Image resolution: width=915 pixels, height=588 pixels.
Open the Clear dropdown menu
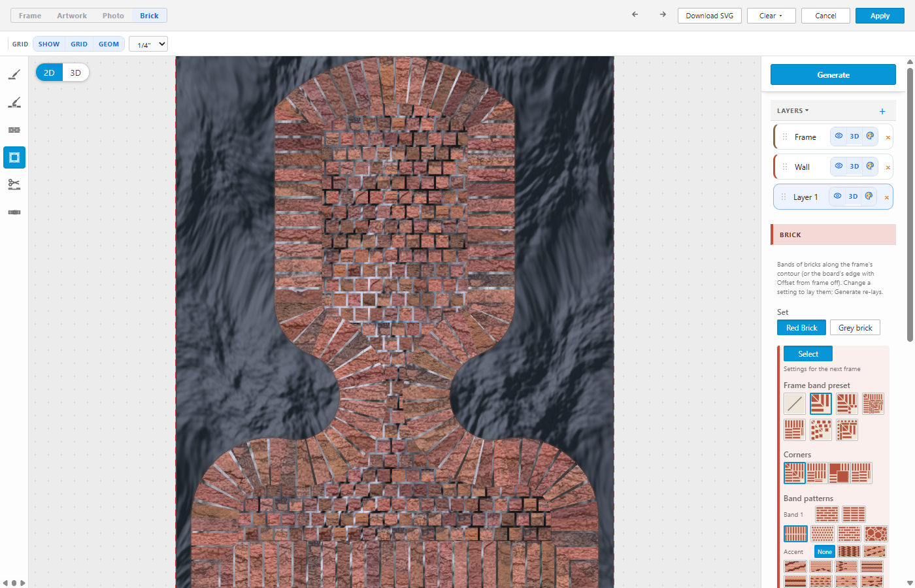771,16
